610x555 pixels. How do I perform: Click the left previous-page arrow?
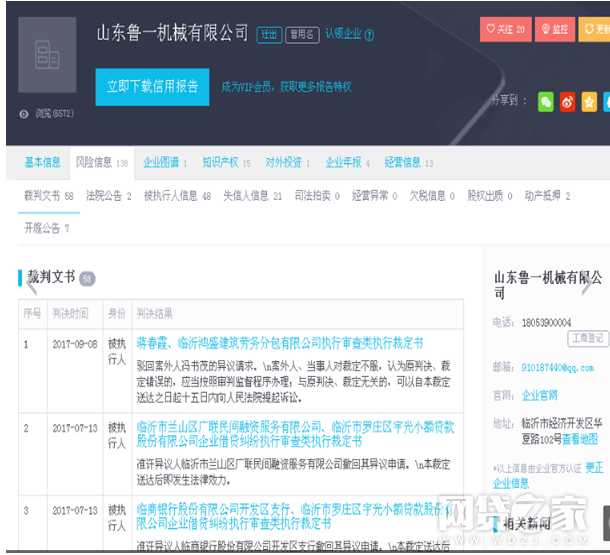pos(31,285)
